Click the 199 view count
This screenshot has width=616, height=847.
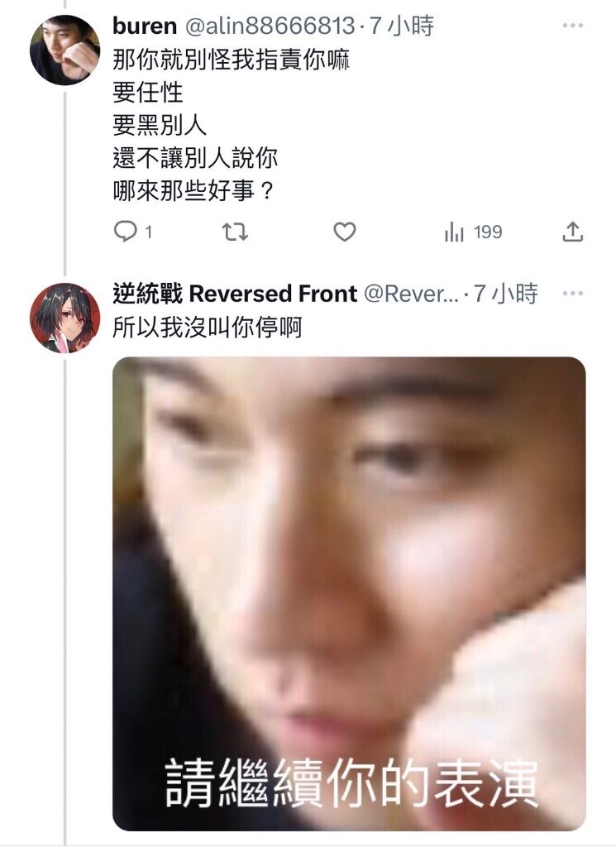click(488, 232)
